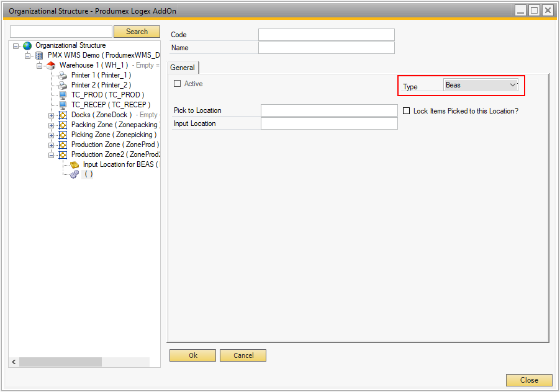Select the empty ( ) tree node label
Viewport: 560px width, 392px height.
coord(89,174)
